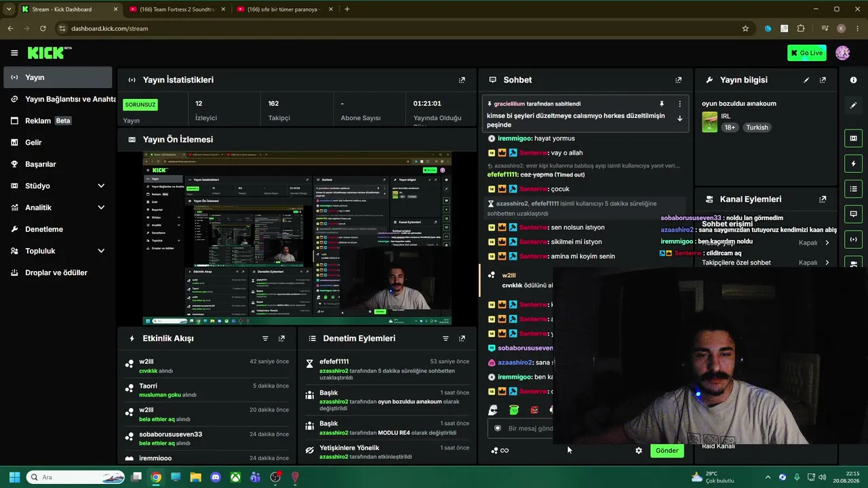The image size is (868, 488).
Task: Expand the pinned message with down arrow
Action: coord(679,118)
